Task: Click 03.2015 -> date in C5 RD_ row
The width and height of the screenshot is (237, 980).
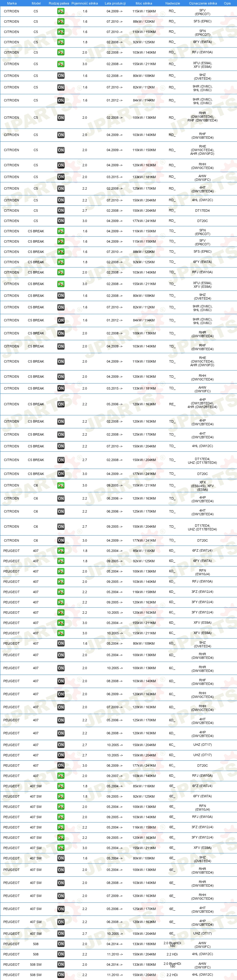Action: pos(115,177)
